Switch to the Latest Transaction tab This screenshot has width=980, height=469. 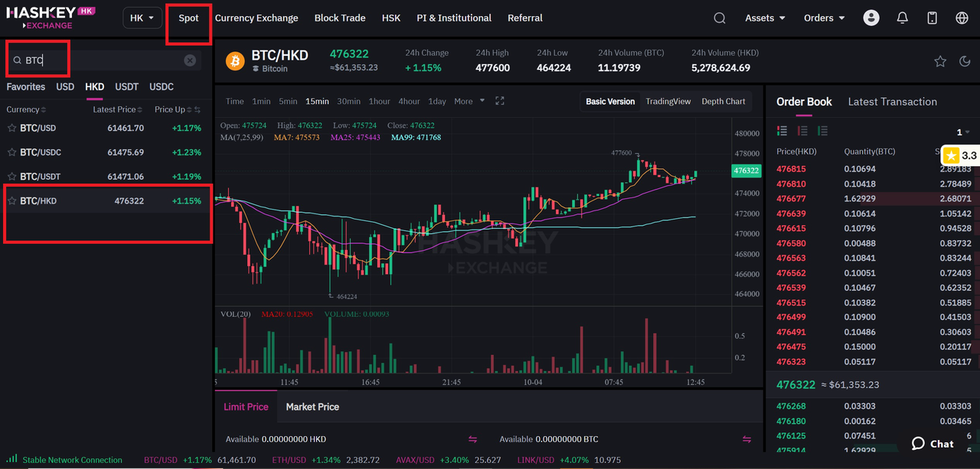point(892,102)
